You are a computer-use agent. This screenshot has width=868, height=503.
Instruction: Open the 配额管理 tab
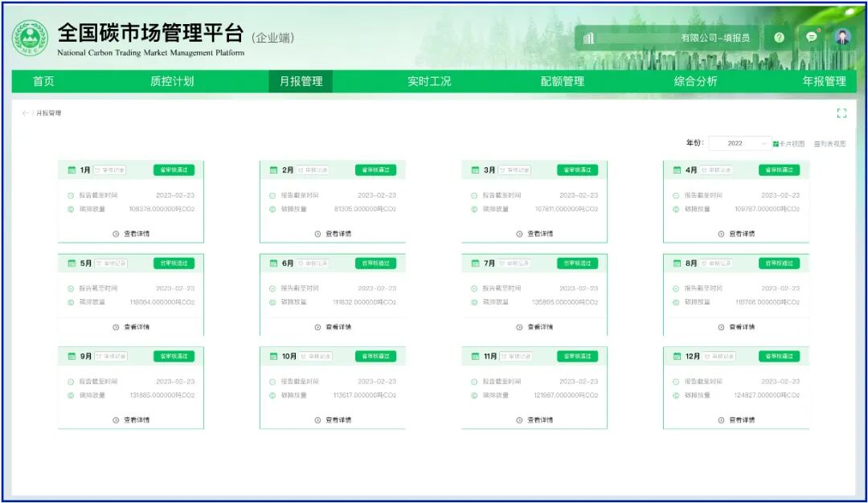[563, 81]
